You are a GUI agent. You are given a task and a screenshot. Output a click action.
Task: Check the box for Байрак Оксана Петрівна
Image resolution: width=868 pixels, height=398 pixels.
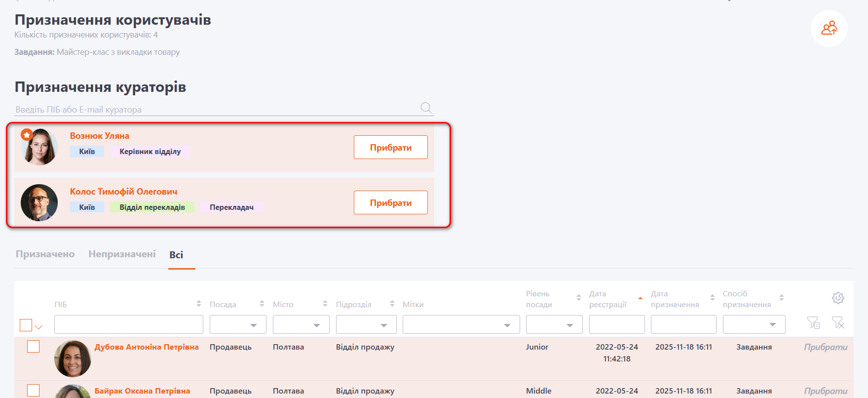coord(34,390)
